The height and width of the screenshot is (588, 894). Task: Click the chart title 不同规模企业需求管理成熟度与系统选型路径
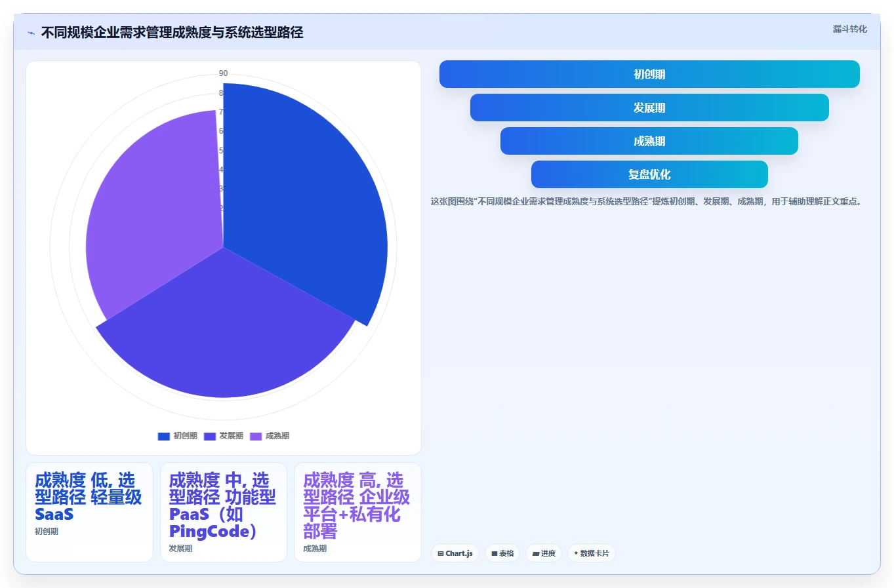pyautogui.click(x=172, y=33)
